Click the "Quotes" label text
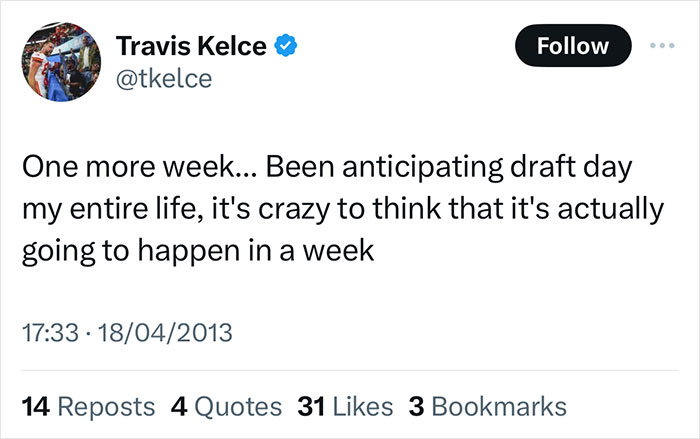This screenshot has height=439, width=700. (x=238, y=407)
